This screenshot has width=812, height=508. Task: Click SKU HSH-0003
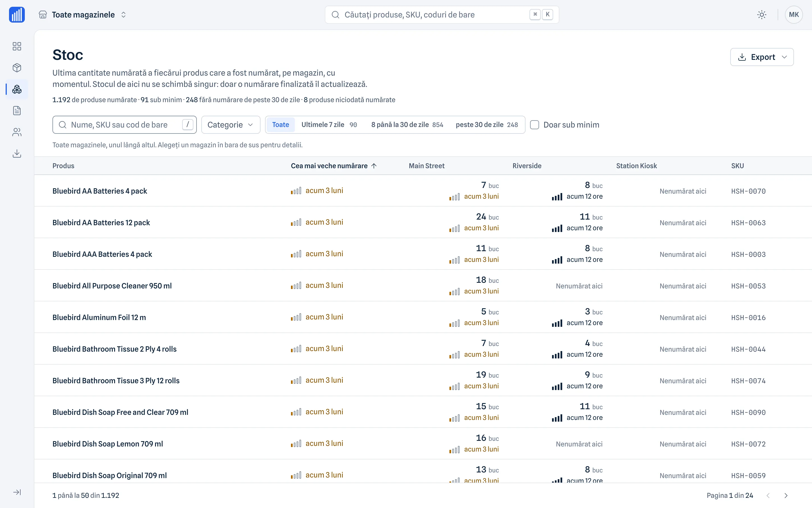coord(748,254)
